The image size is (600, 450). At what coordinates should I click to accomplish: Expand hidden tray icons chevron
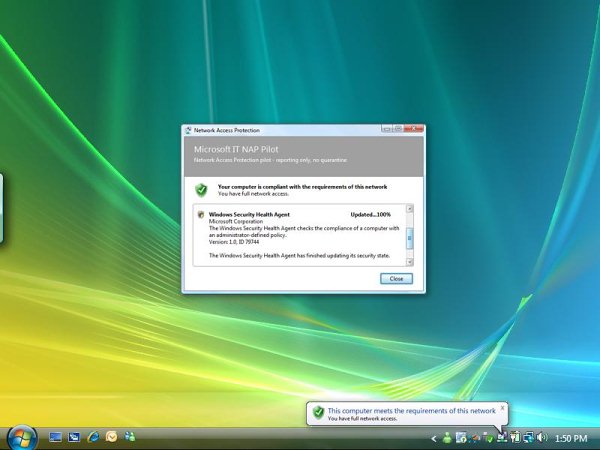[x=434, y=439]
